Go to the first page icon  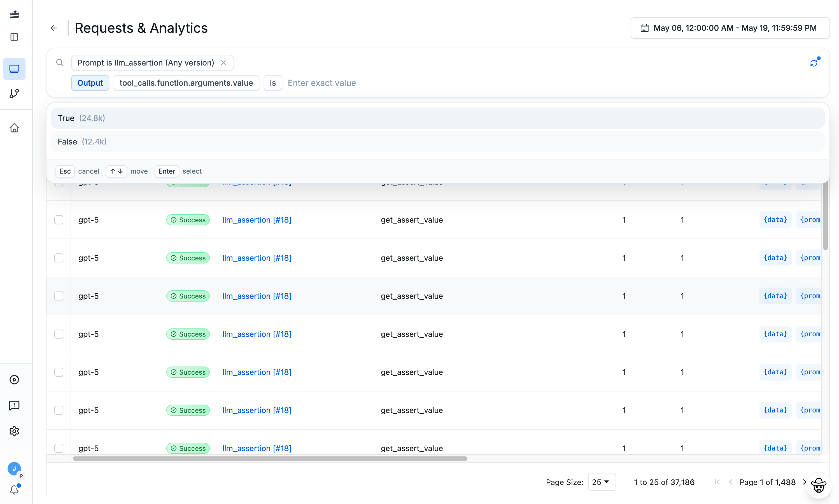(717, 482)
